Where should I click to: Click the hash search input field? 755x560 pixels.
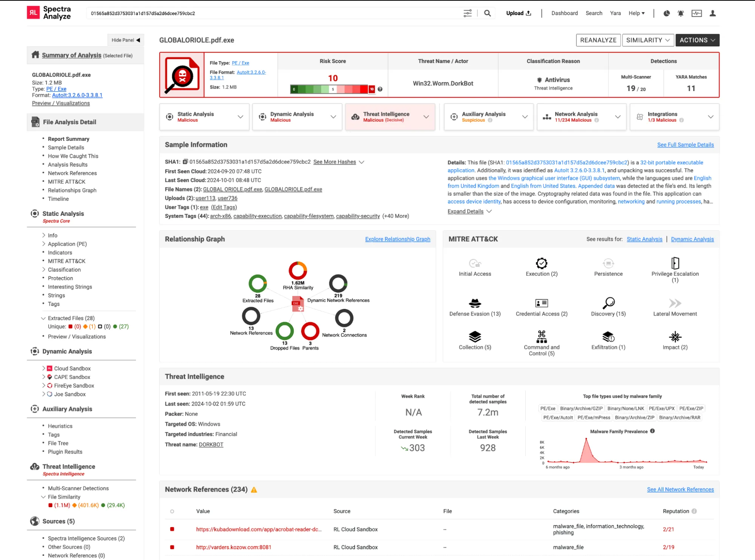point(274,13)
